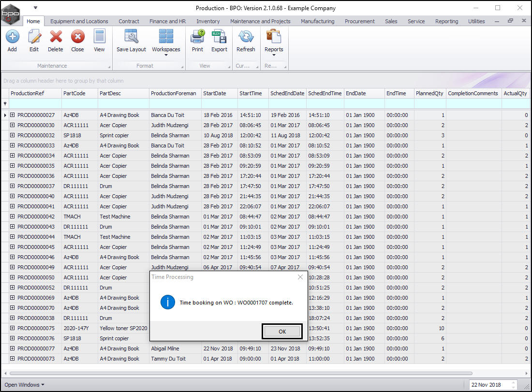Refresh the production list
Image resolution: width=532 pixels, height=392 pixels.
(x=246, y=37)
